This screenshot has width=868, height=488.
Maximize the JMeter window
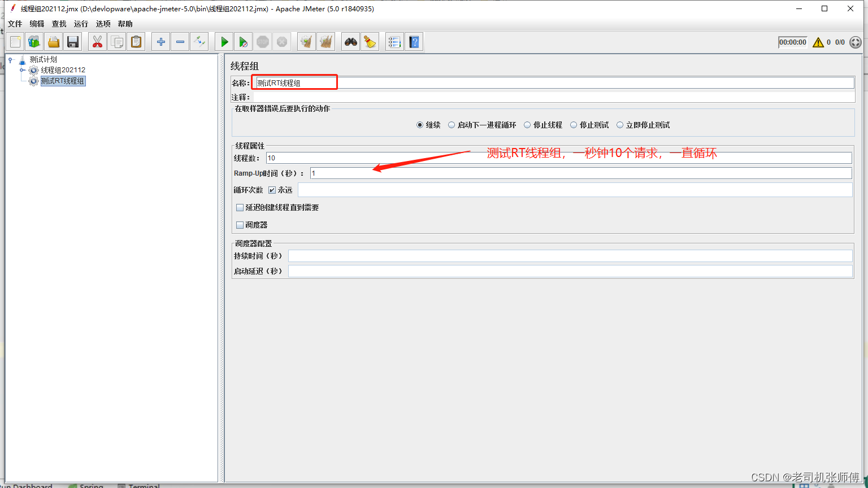pyautogui.click(x=824, y=8)
